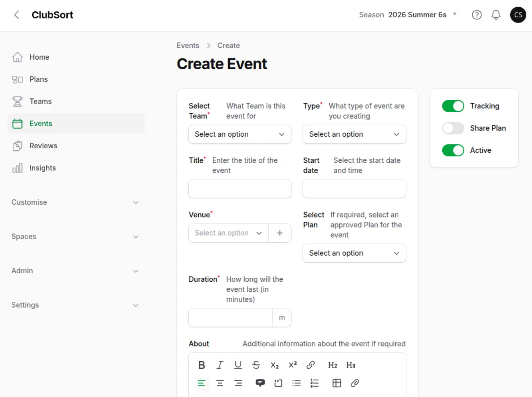The width and height of the screenshot is (532, 397).
Task: Open the help question mark icon
Action: click(477, 15)
